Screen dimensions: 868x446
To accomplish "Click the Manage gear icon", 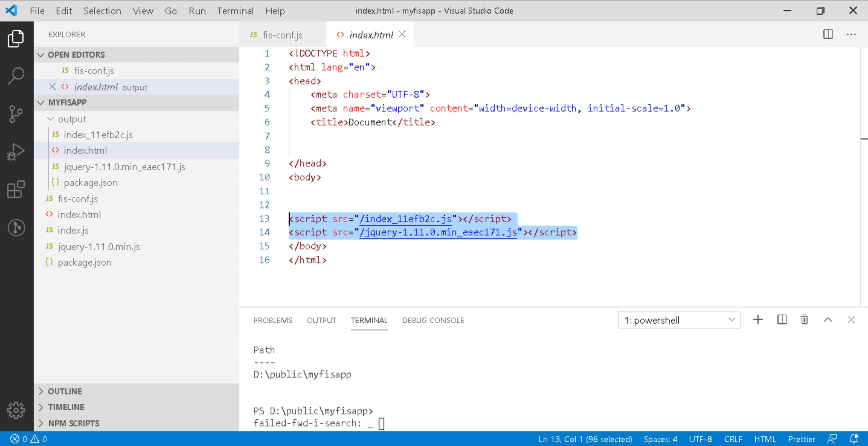I will tap(16, 410).
